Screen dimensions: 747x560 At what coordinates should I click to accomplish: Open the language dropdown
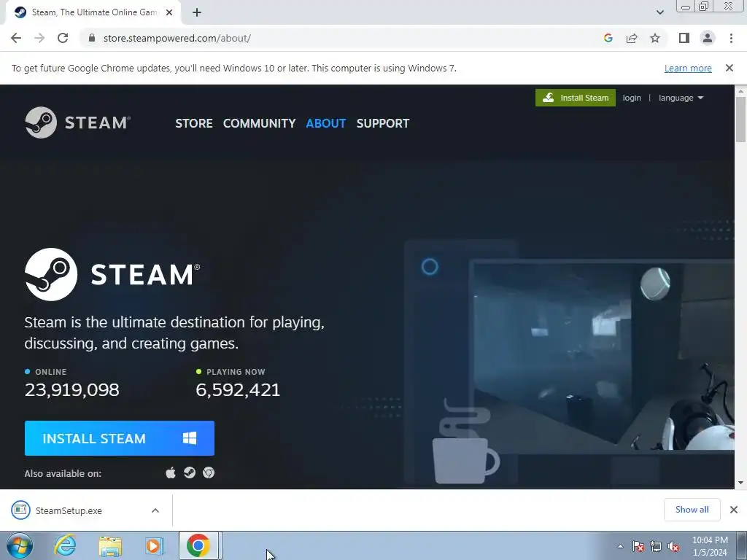coord(681,98)
